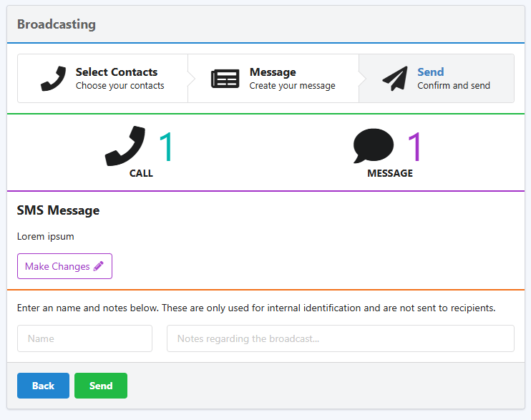The image size is (531, 420).
Task: Click the phone icon in Select Contacts step
Action: (54, 79)
